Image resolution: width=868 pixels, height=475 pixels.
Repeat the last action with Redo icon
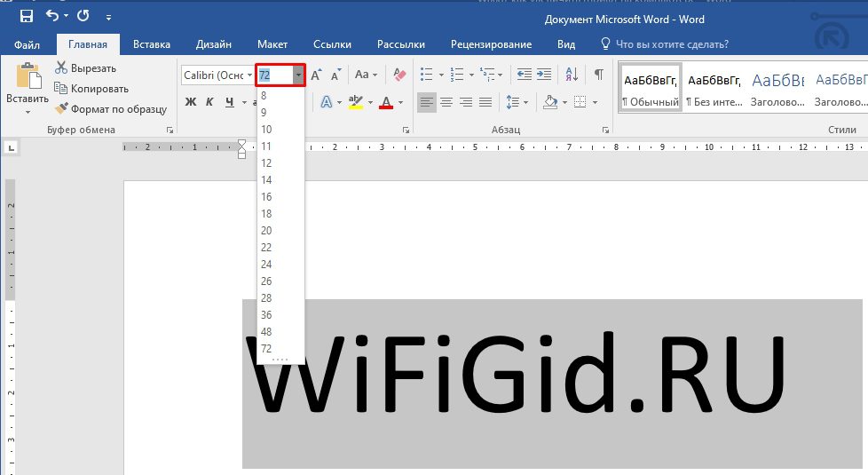tap(83, 15)
